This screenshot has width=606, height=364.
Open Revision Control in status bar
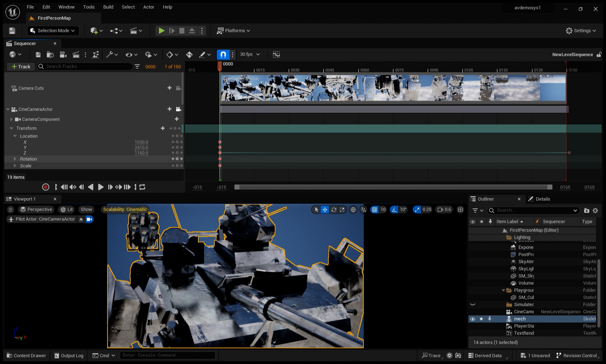coord(577,355)
